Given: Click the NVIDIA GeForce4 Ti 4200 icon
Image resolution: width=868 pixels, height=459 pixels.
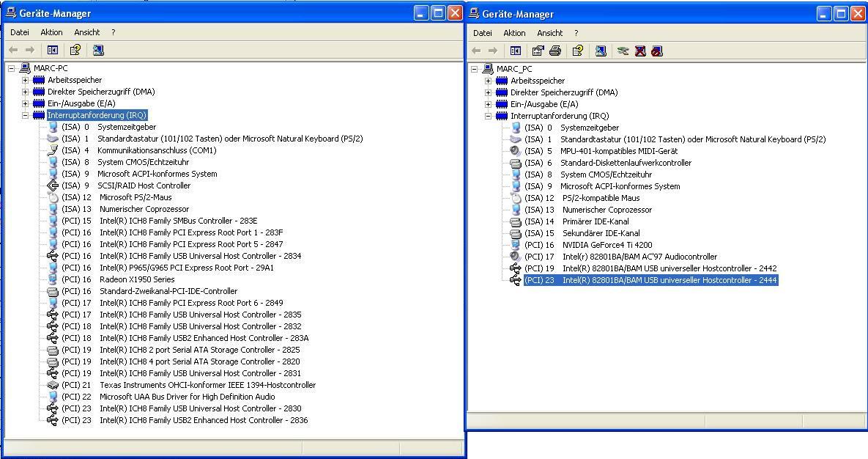Looking at the screenshot, I should pos(516,245).
